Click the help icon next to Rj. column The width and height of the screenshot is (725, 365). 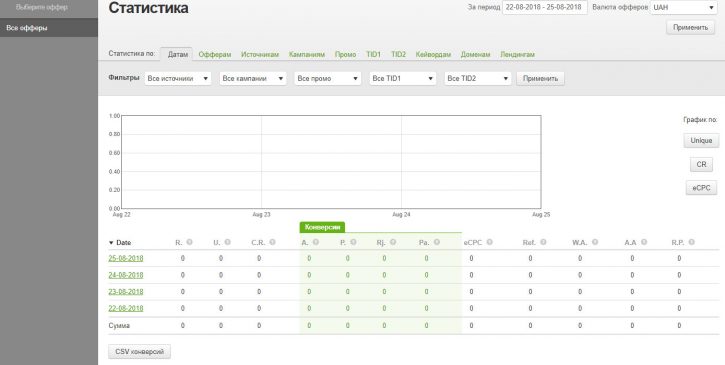pyautogui.click(x=393, y=242)
